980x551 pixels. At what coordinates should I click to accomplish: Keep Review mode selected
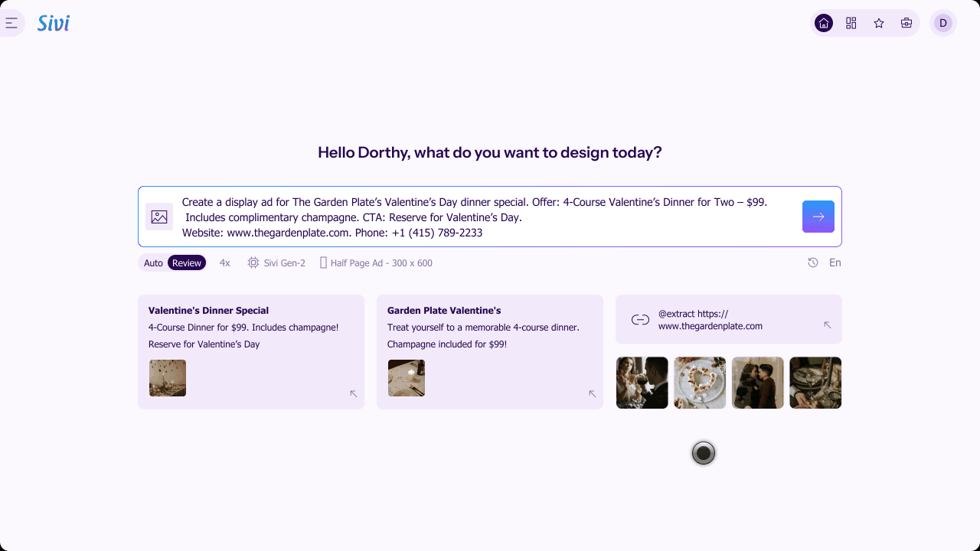(187, 262)
